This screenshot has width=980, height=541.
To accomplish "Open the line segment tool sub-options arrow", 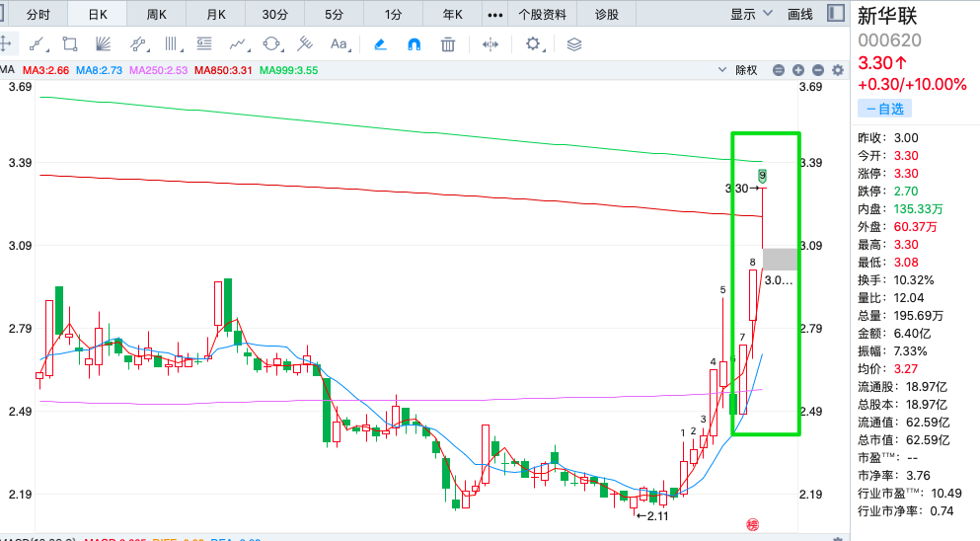I will (x=46, y=50).
